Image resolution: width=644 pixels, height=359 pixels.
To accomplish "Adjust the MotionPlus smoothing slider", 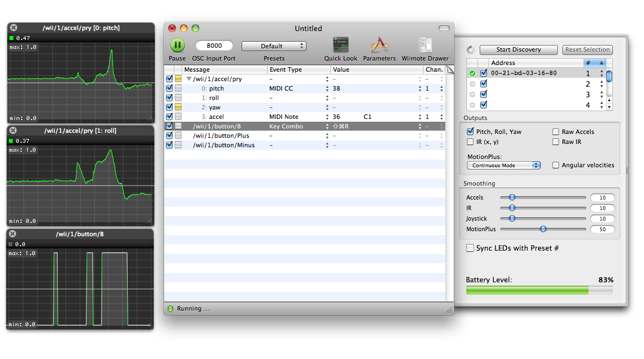I will [x=543, y=229].
